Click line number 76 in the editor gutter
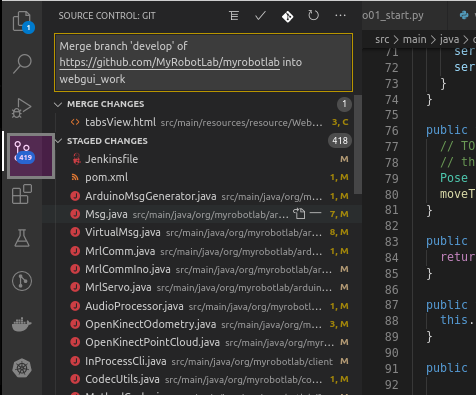The image size is (476, 395). [x=392, y=130]
